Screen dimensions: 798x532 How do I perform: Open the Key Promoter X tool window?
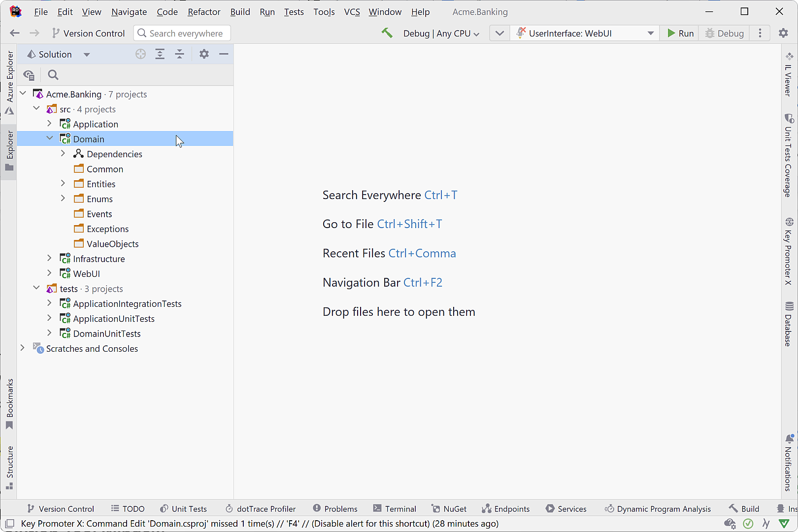(789, 251)
